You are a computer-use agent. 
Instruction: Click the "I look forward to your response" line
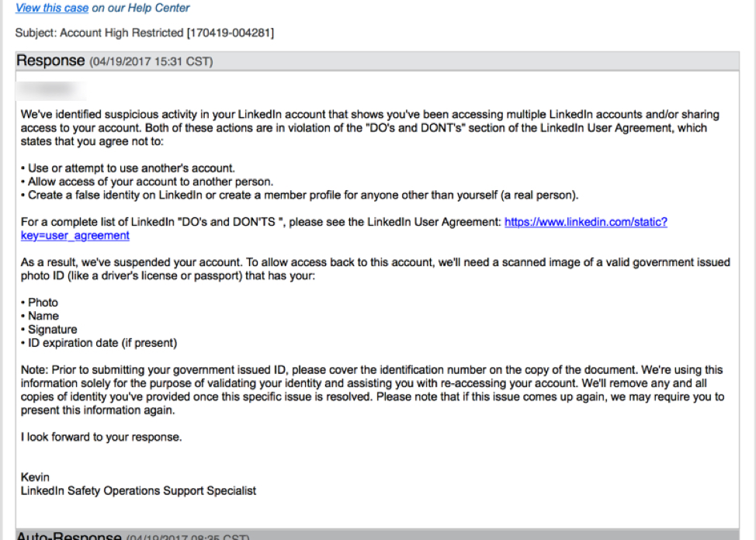[x=101, y=437]
